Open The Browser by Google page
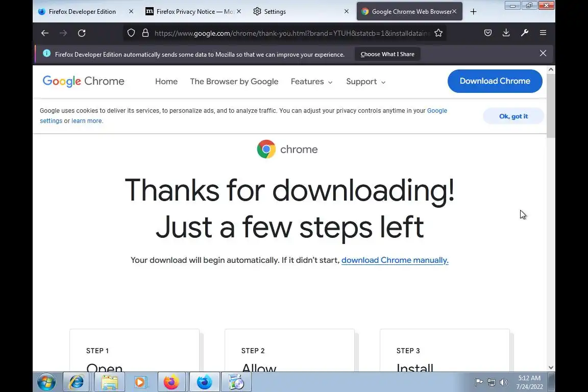Viewport: 588px width, 392px height. tap(234, 81)
